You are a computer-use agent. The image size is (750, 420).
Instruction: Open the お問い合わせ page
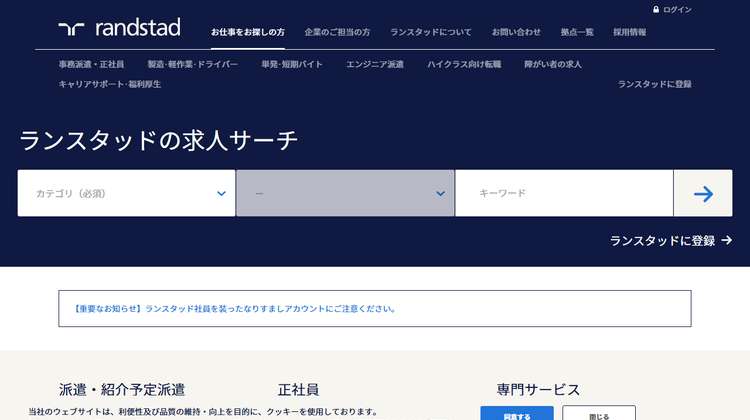pyautogui.click(x=516, y=32)
